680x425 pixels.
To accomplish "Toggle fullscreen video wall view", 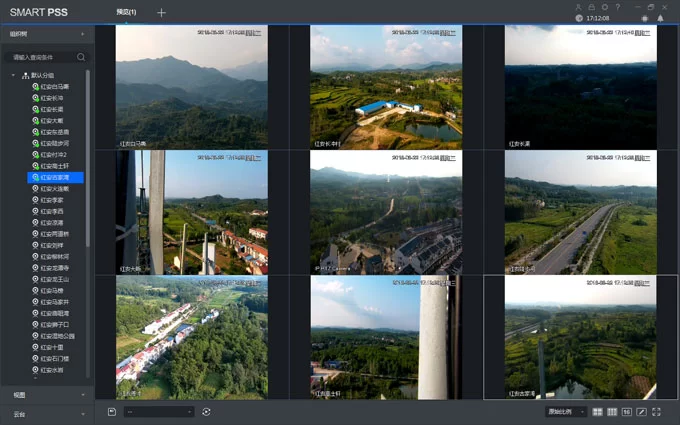I will 656,412.
